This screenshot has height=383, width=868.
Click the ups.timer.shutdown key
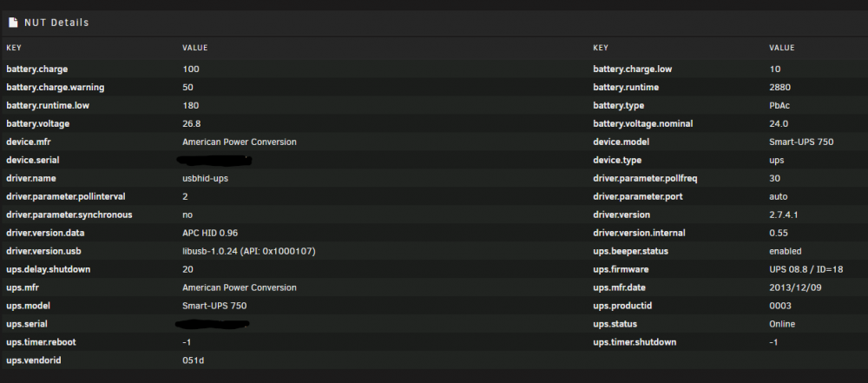point(635,342)
